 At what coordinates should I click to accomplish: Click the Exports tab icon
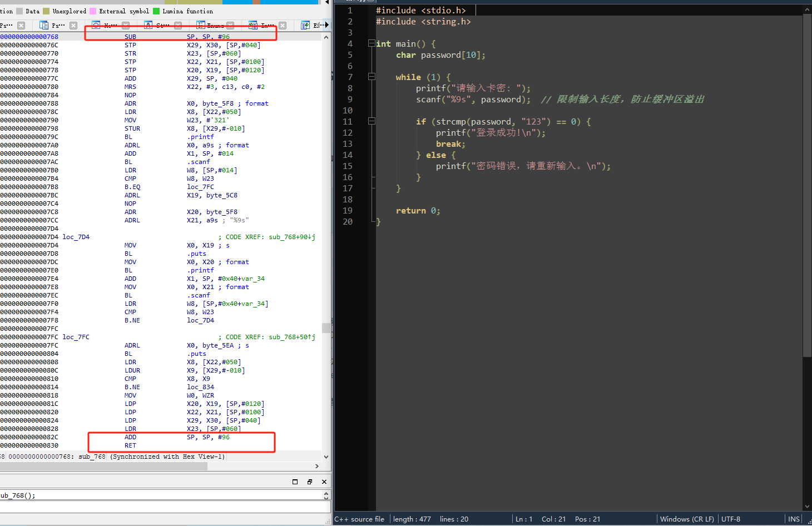(305, 25)
